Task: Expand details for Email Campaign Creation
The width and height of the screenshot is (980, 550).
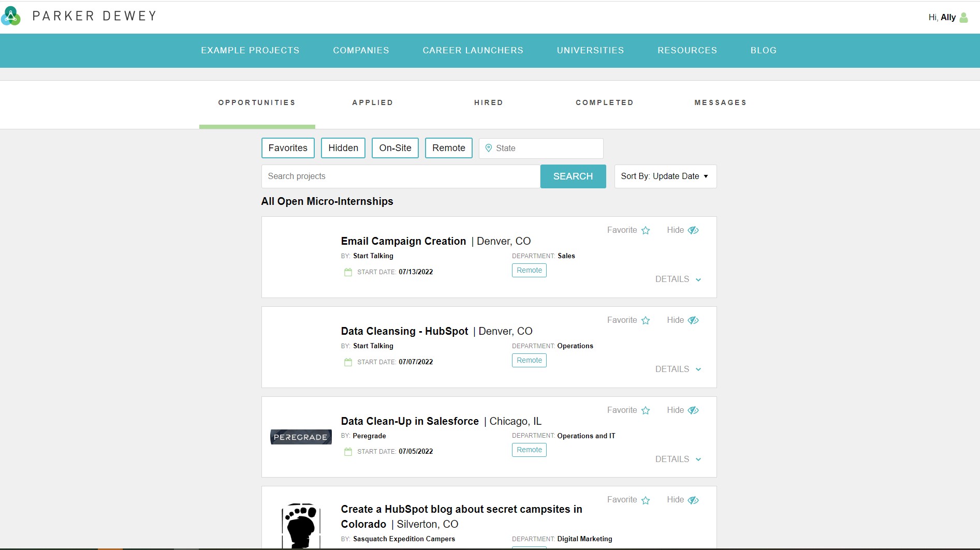Action: (x=678, y=279)
